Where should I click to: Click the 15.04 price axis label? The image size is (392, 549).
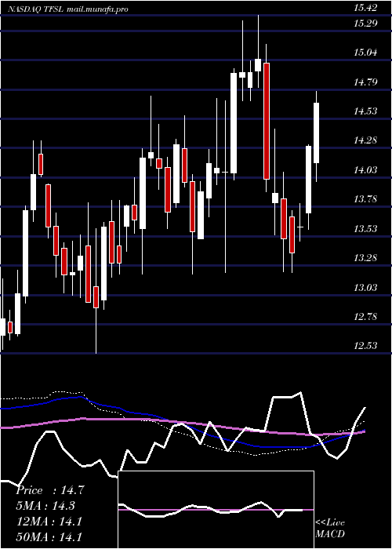[x=365, y=53]
